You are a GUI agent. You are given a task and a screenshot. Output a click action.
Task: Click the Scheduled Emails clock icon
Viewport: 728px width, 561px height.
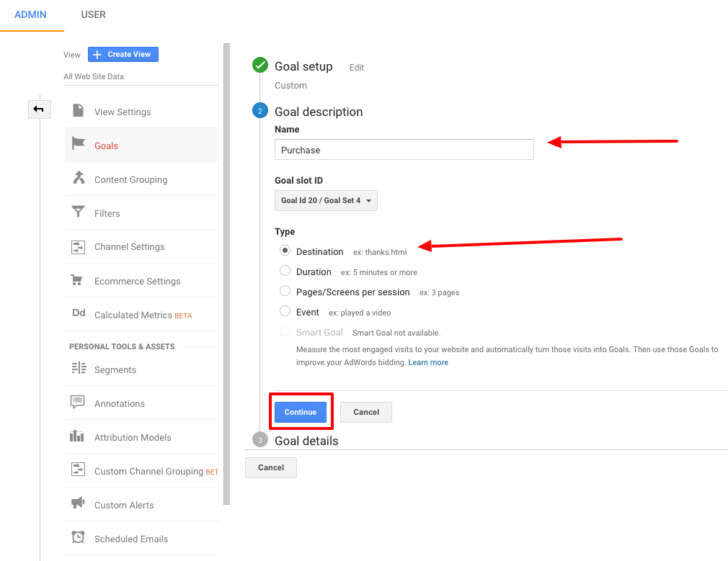(x=78, y=537)
